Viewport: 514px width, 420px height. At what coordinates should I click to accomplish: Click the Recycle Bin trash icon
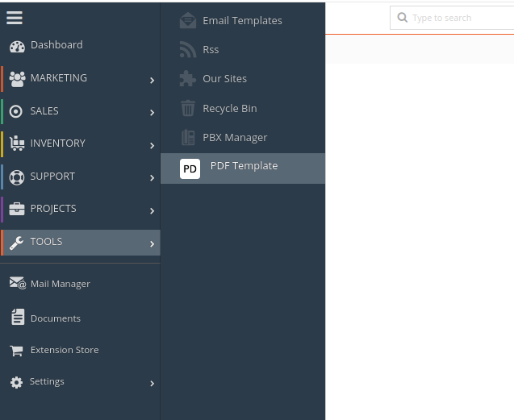[x=188, y=108]
